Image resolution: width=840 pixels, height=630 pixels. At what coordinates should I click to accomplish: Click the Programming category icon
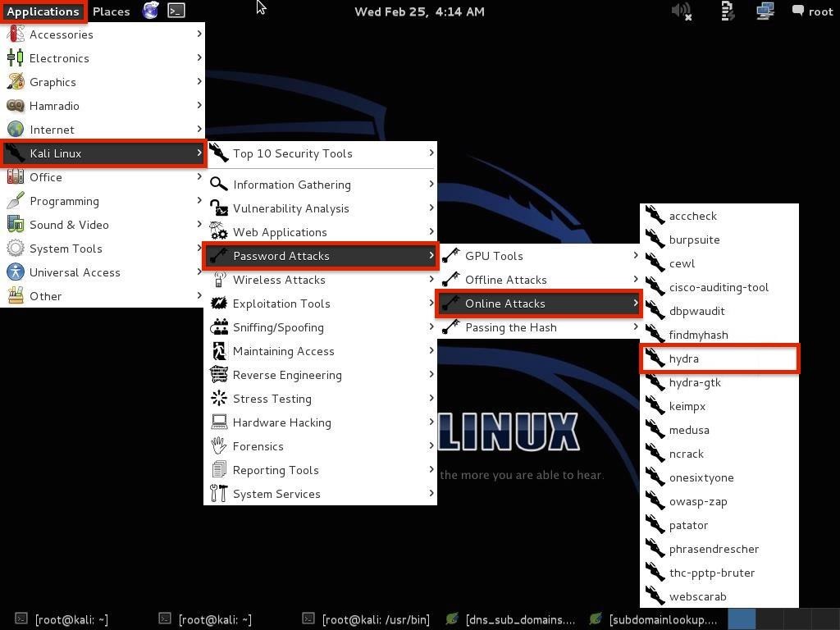pos(16,201)
